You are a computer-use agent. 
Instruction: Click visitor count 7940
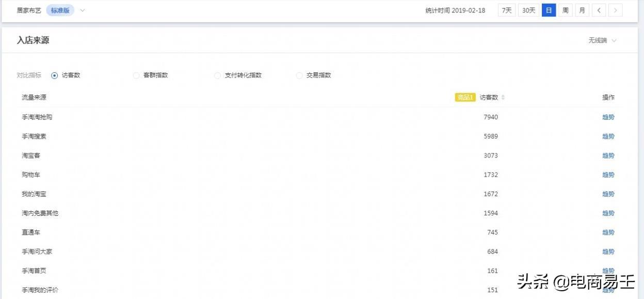[x=491, y=117]
